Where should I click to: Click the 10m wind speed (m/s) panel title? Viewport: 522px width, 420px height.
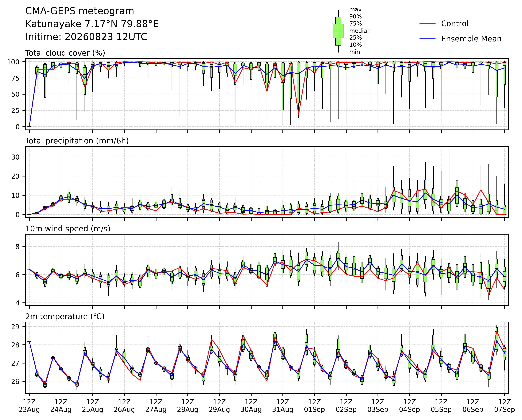[68, 229]
